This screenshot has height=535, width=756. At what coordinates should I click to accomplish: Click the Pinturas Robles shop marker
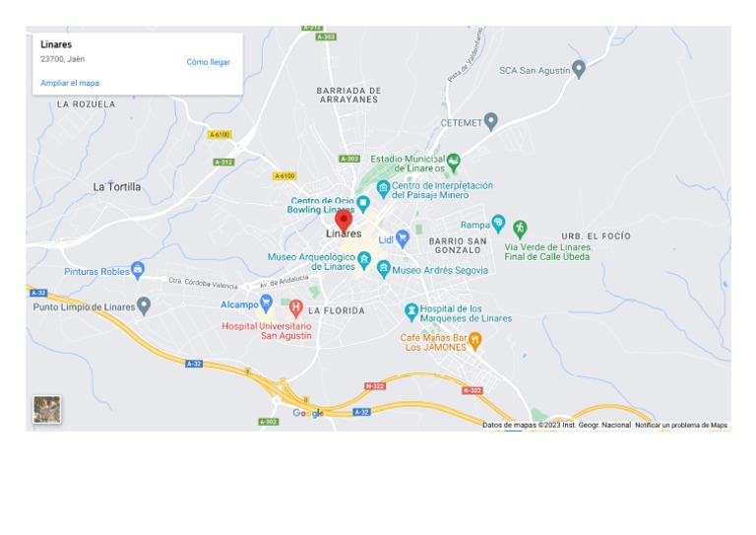pyautogui.click(x=138, y=270)
